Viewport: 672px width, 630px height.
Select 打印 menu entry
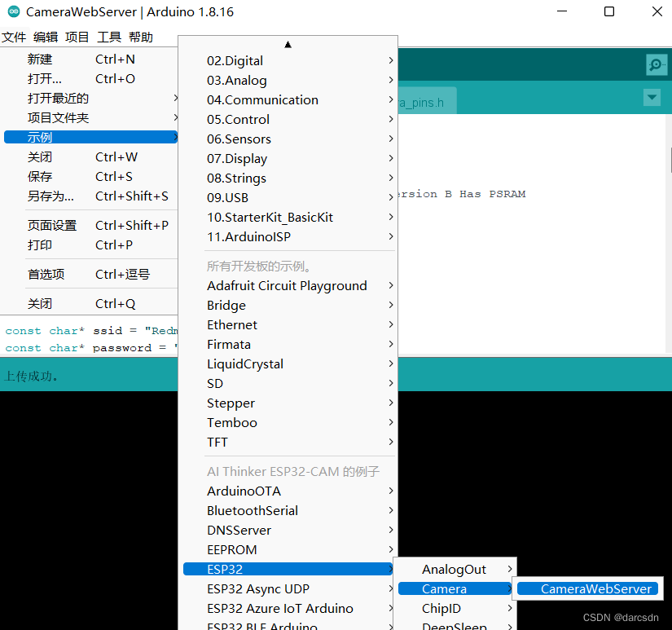pyautogui.click(x=91, y=245)
